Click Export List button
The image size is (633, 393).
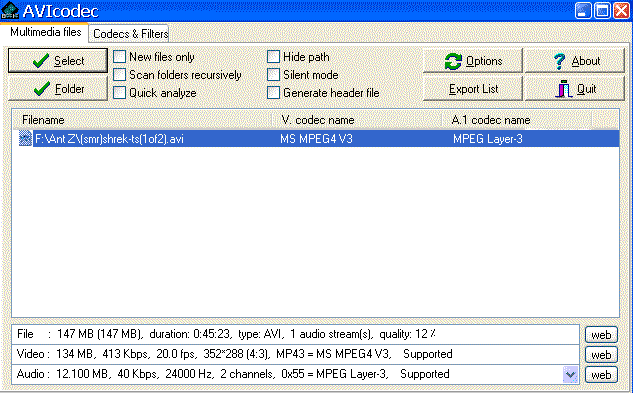(473, 88)
